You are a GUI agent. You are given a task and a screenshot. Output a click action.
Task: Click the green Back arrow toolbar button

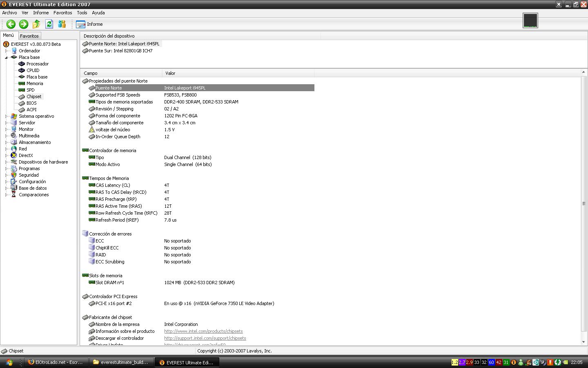11,24
